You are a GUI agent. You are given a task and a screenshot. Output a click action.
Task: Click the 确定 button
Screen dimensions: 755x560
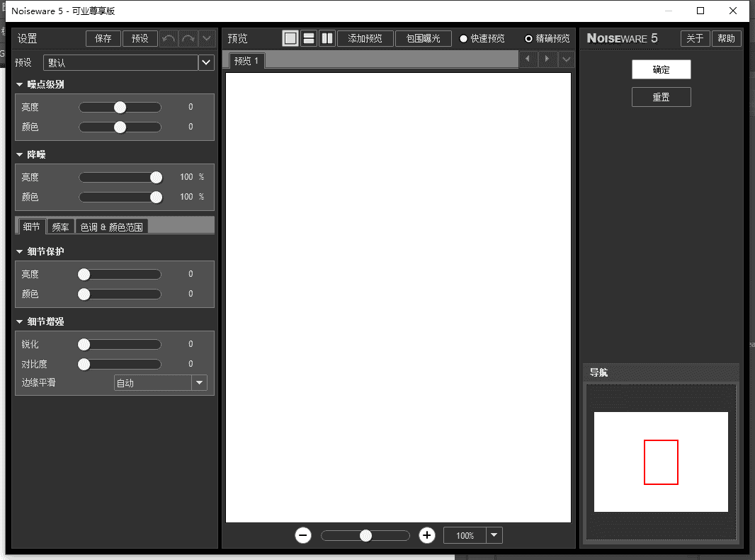(x=661, y=70)
